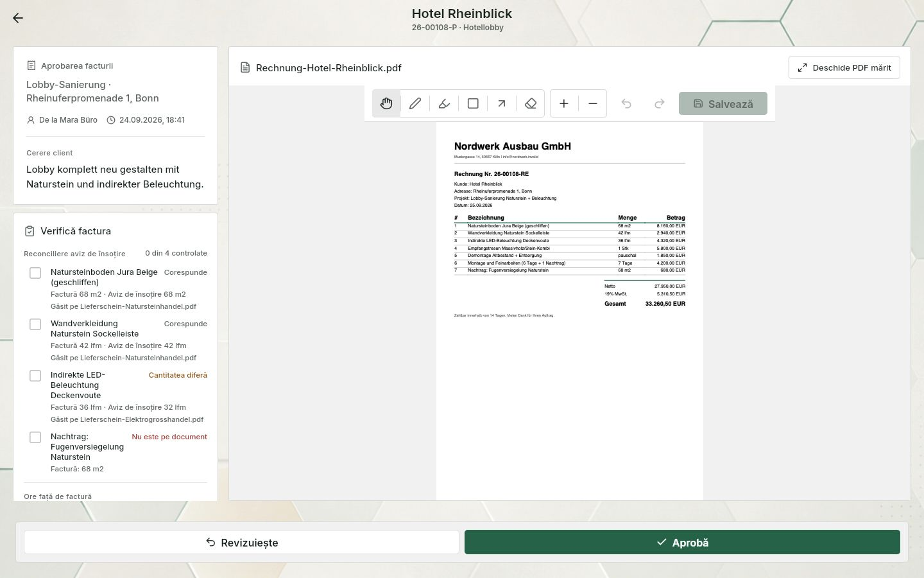The width and height of the screenshot is (924, 578).
Task: Approve invoice with Aprobă button
Action: coord(682,542)
